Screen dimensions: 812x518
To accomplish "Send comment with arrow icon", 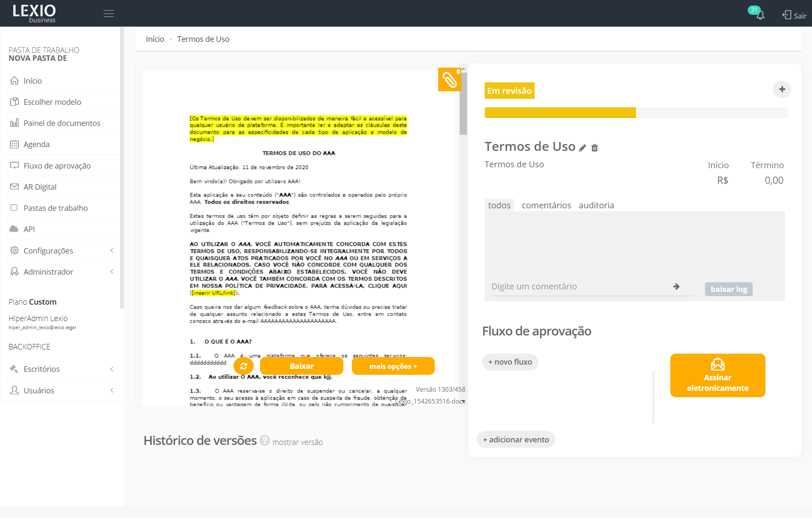I will pyautogui.click(x=676, y=286).
